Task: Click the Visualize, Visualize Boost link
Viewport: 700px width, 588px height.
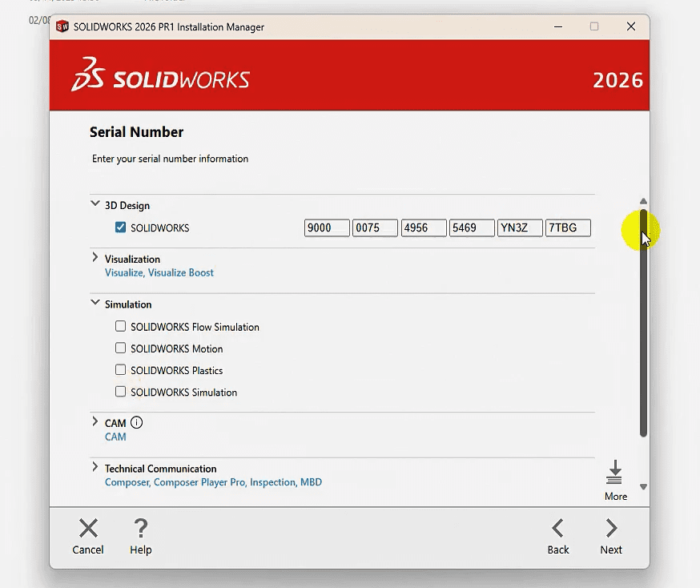Action: pos(159,273)
